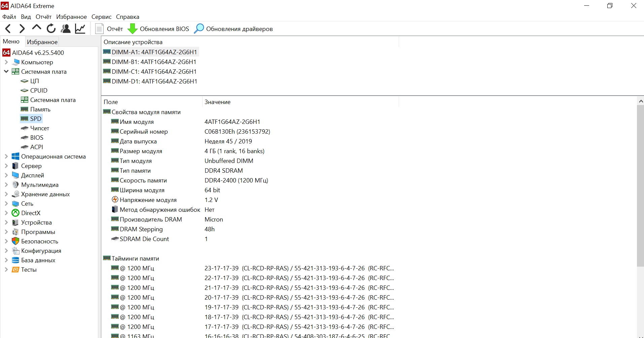Open the user manager toolbar icon
Viewport: 644px width, 338px height.
[66, 29]
